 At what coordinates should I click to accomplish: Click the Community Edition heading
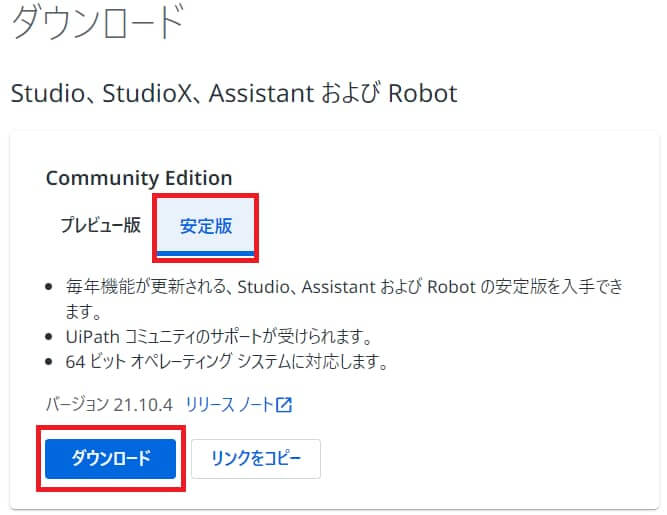tap(139, 178)
